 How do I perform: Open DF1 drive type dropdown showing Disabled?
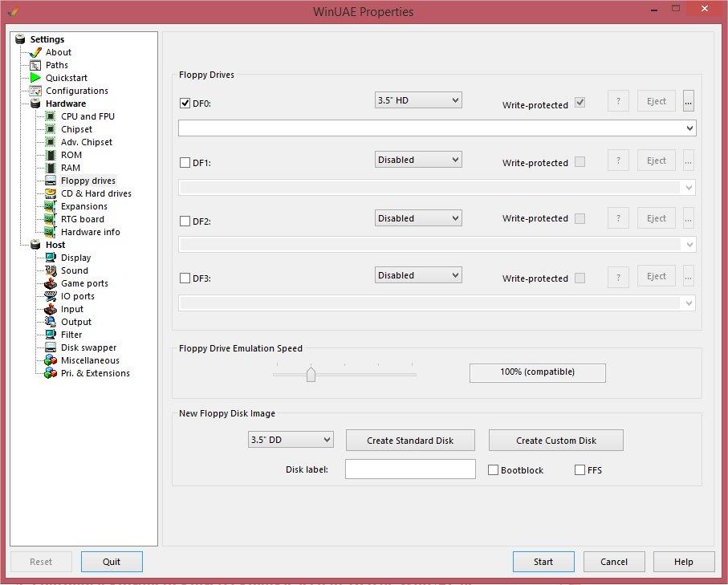(x=418, y=160)
